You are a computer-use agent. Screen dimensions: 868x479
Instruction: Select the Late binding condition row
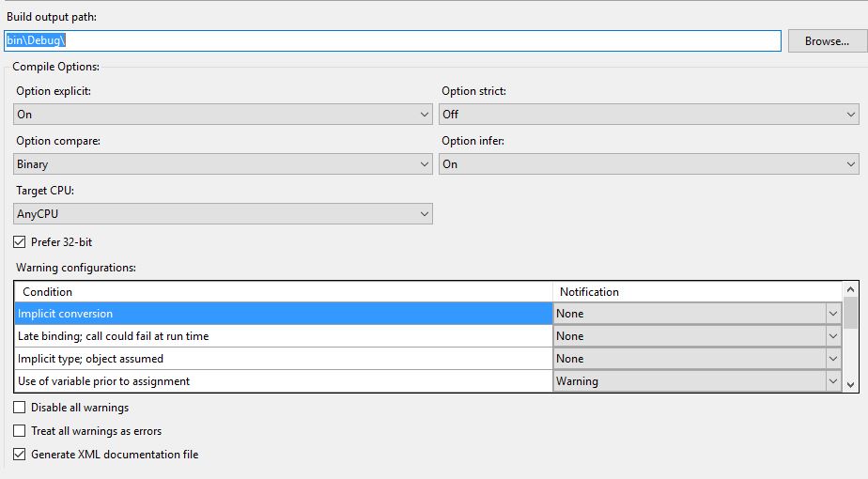coord(282,336)
